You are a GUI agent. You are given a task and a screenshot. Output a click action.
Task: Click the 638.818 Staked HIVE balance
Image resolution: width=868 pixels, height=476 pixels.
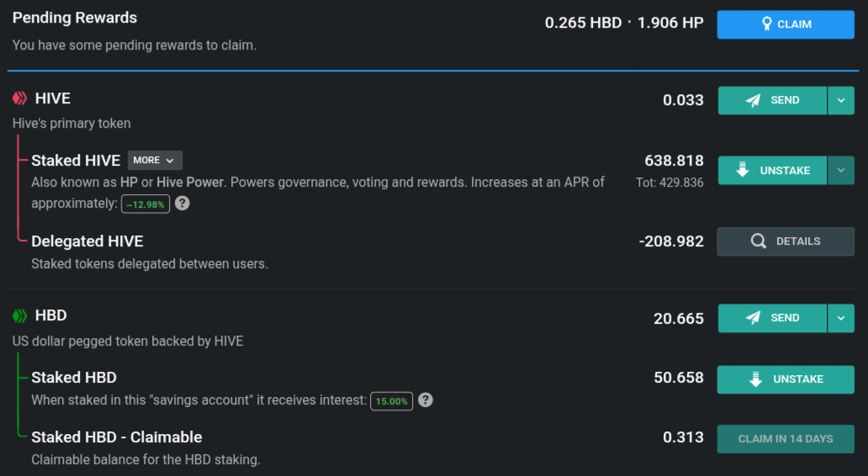pos(674,161)
